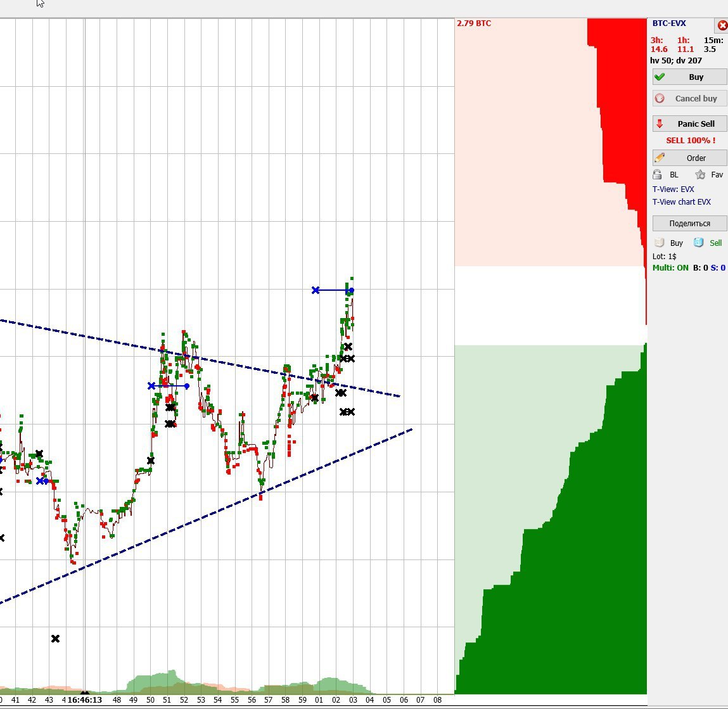Toggle the Multi: ON setting
This screenshot has width=728, height=709.
point(670,268)
